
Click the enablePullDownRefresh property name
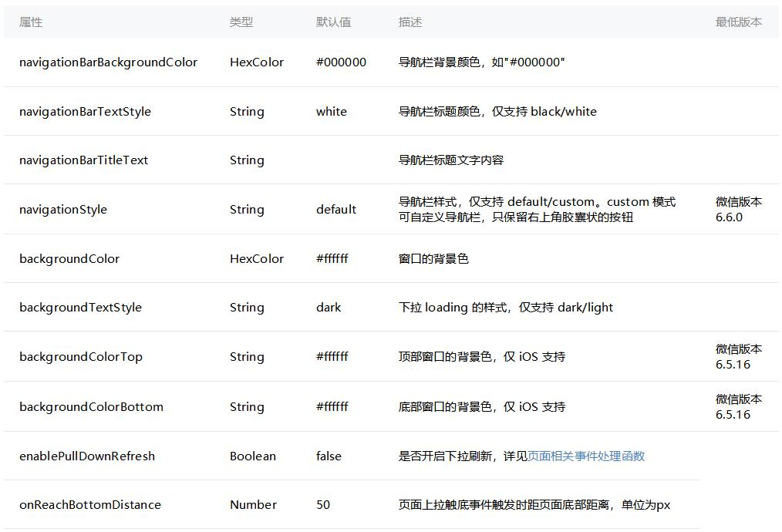(x=87, y=456)
